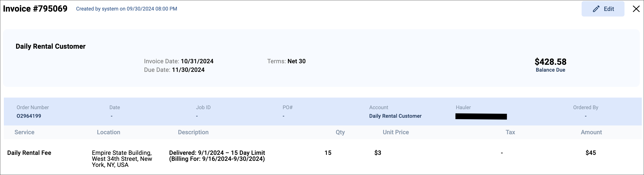
Task: Click the Description column header
Action: (x=193, y=132)
